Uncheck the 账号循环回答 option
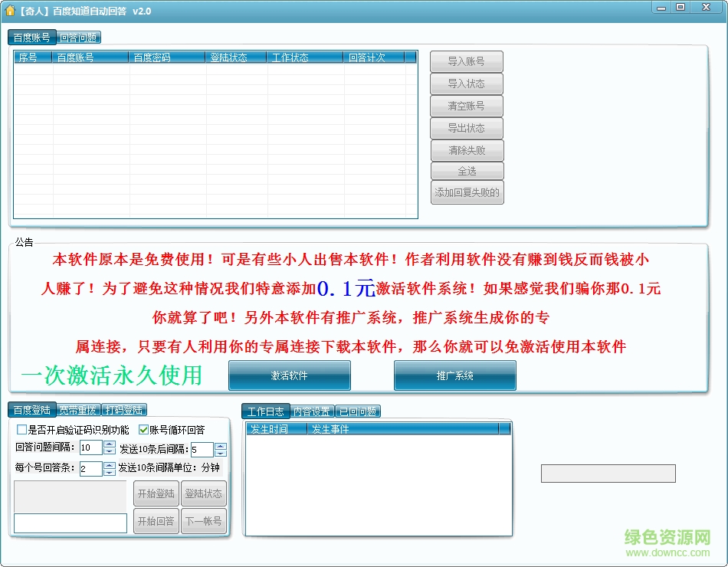Screen dimensions: 728x567 (x=143, y=429)
